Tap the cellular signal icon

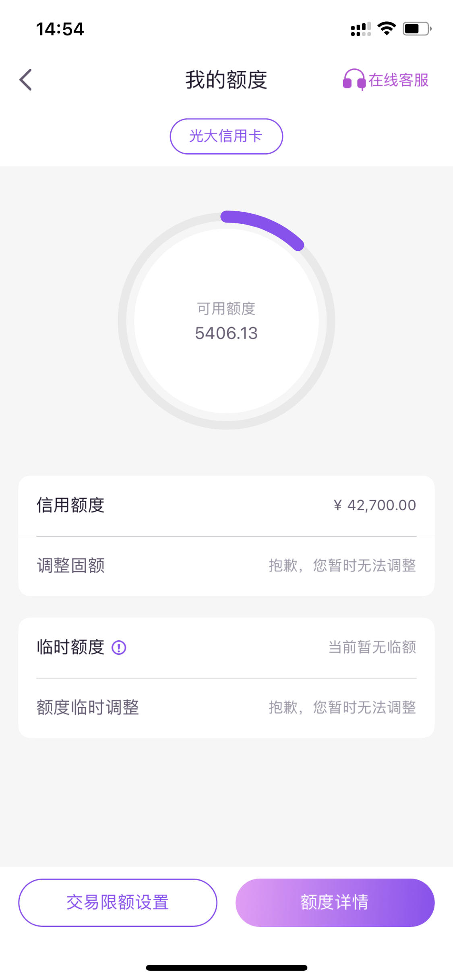[x=361, y=29]
